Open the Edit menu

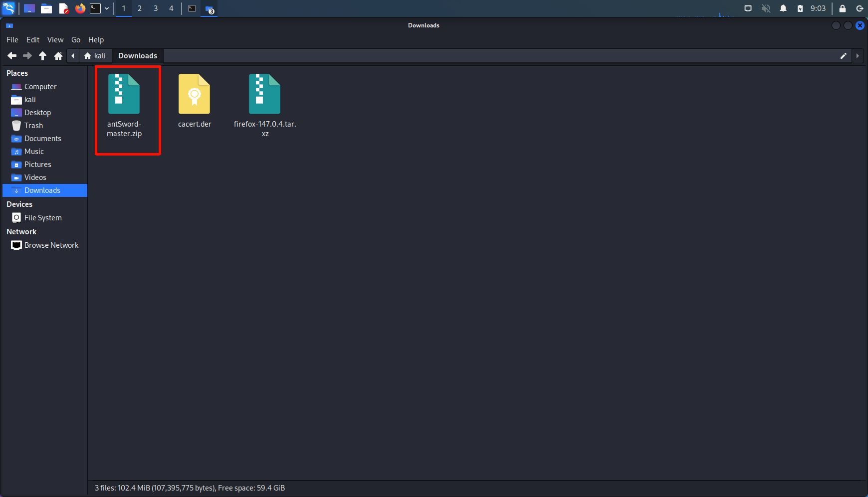tap(33, 40)
